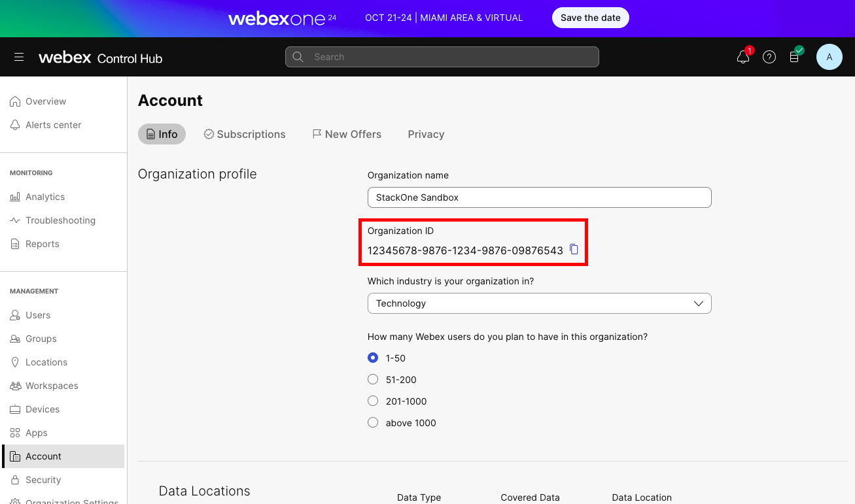This screenshot has width=855, height=504.
Task: Click the Data Location column header
Action: pos(642,497)
